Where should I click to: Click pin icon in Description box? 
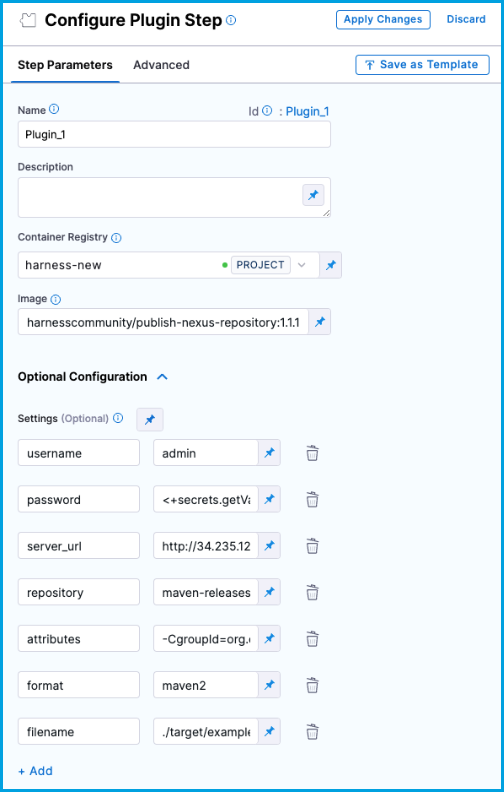click(x=313, y=195)
